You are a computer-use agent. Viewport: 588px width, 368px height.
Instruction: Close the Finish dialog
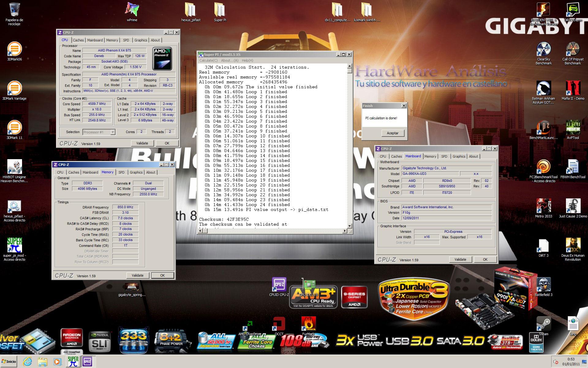coord(404,106)
